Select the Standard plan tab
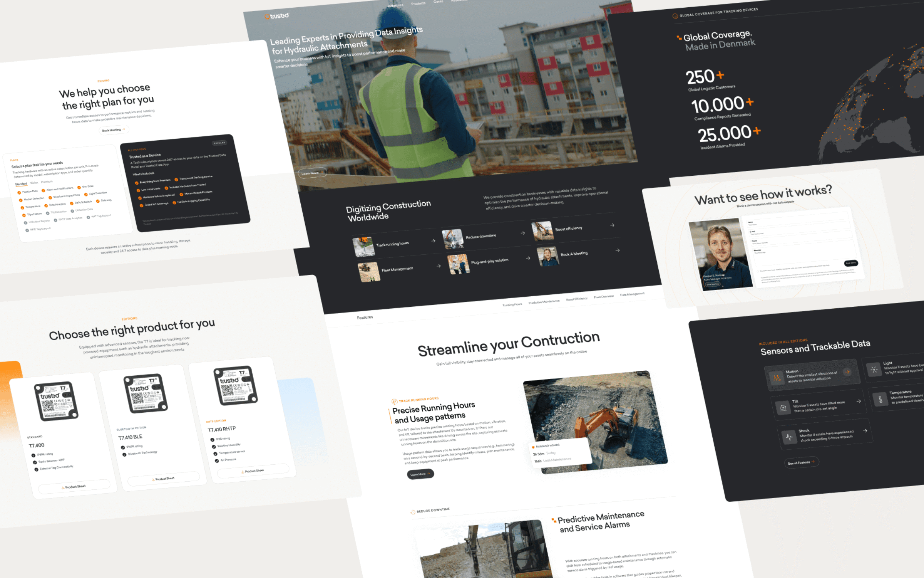 (x=21, y=184)
